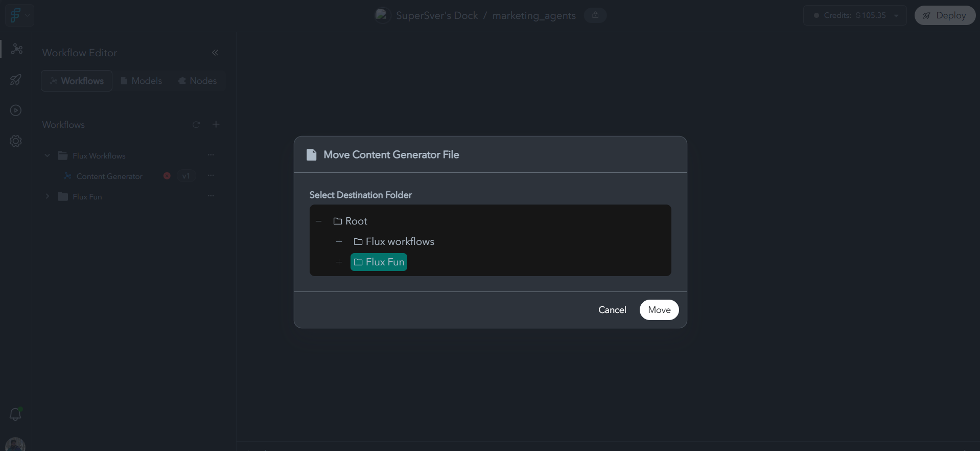This screenshot has width=980, height=451.
Task: Select the Workflows node icon in sidebar
Action: point(17,49)
